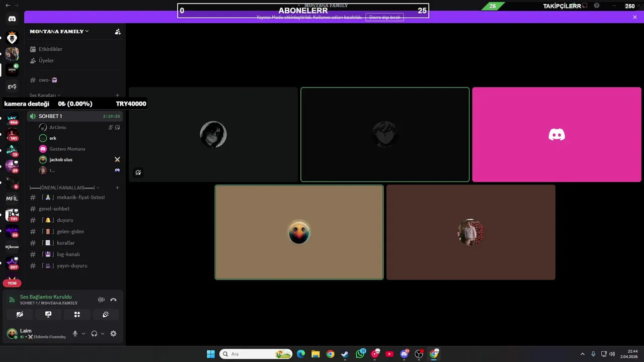Click the taskbar Ara search box

256,354
